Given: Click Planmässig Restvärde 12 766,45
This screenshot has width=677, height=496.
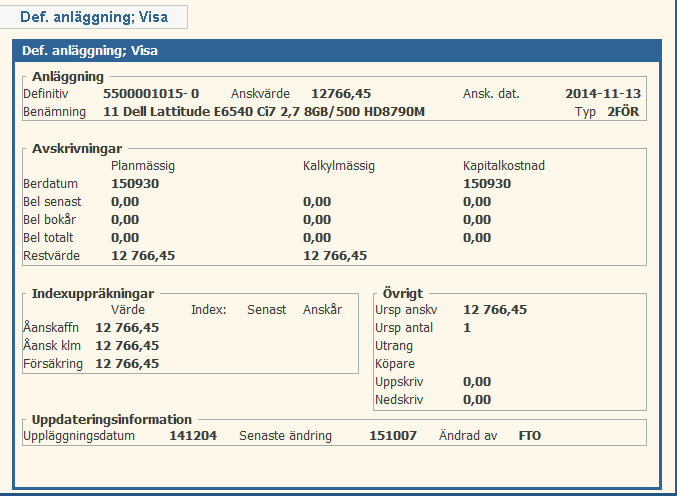Looking at the screenshot, I should pos(143,256).
